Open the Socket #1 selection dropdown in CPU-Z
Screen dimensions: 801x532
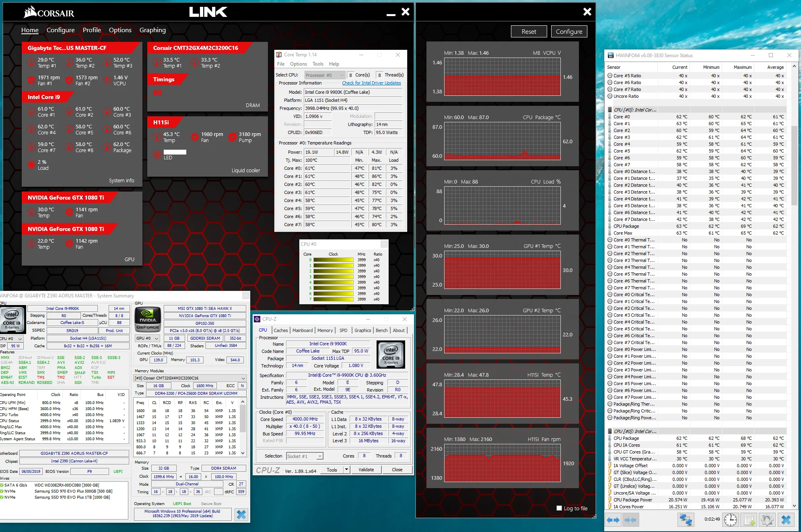pos(305,456)
